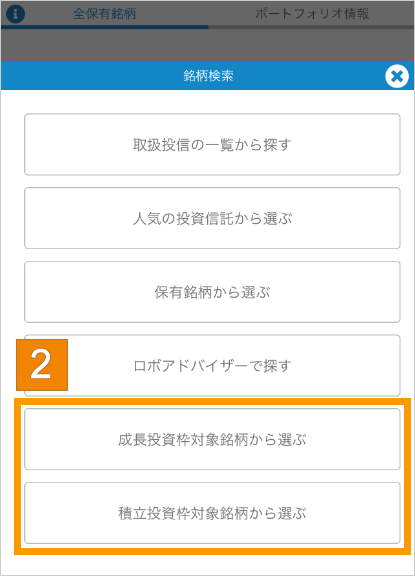Screen dimensions: 415x576
Task: Click the orange number 2 badge
Action: (x=42, y=365)
